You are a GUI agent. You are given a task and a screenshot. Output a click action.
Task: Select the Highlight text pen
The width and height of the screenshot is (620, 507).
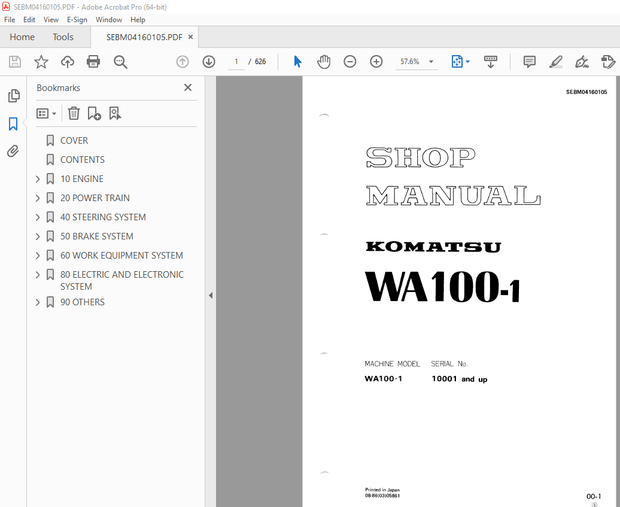[556, 62]
